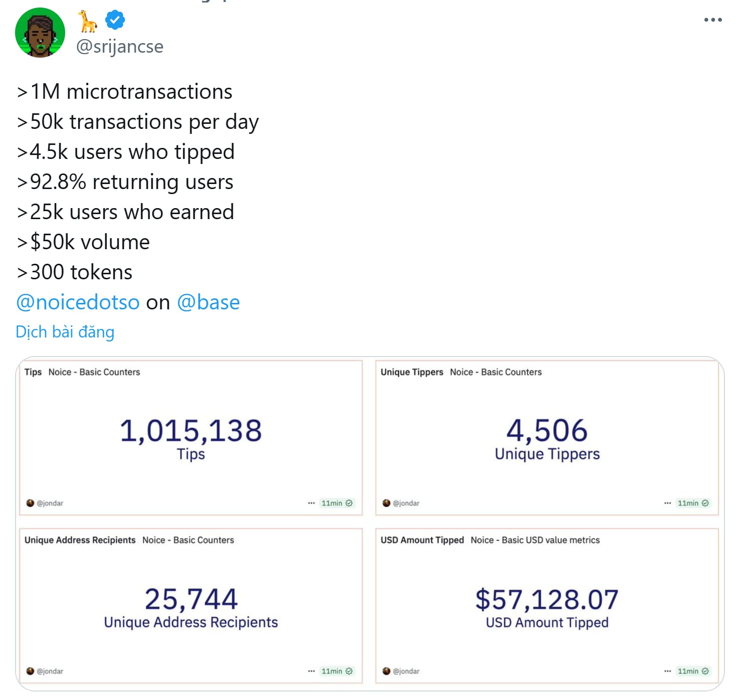Click @jondar avatar in Tips panel

[x=31, y=503]
